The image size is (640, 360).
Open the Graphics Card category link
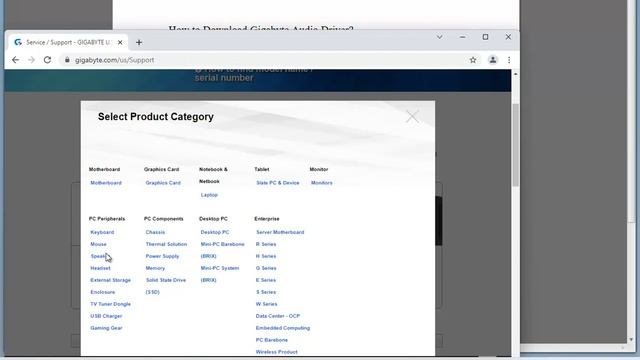click(x=163, y=183)
